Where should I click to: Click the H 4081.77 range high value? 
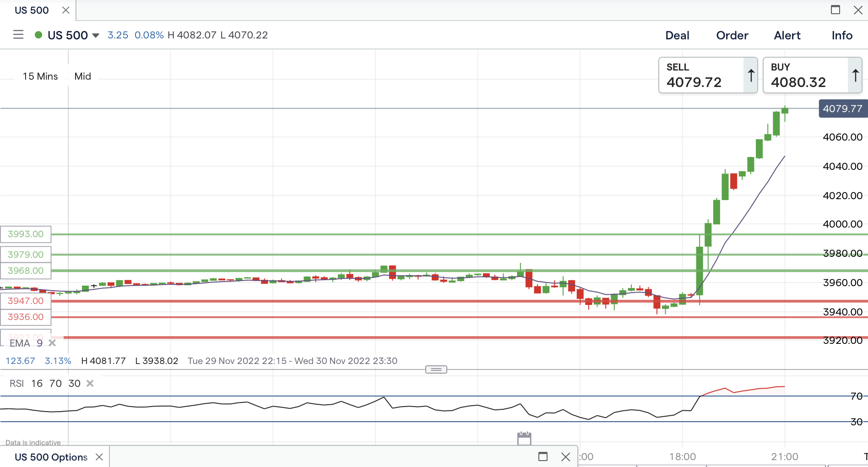[103, 361]
